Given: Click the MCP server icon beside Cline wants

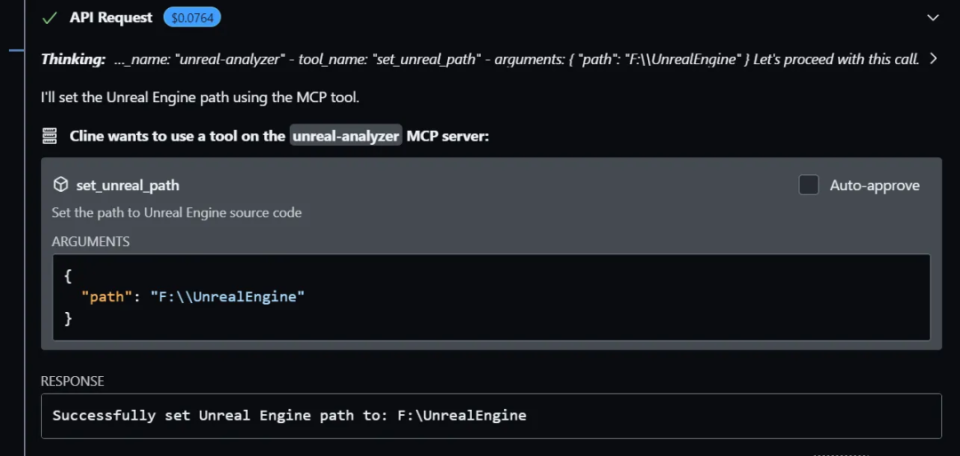Looking at the screenshot, I should pyautogui.click(x=50, y=136).
